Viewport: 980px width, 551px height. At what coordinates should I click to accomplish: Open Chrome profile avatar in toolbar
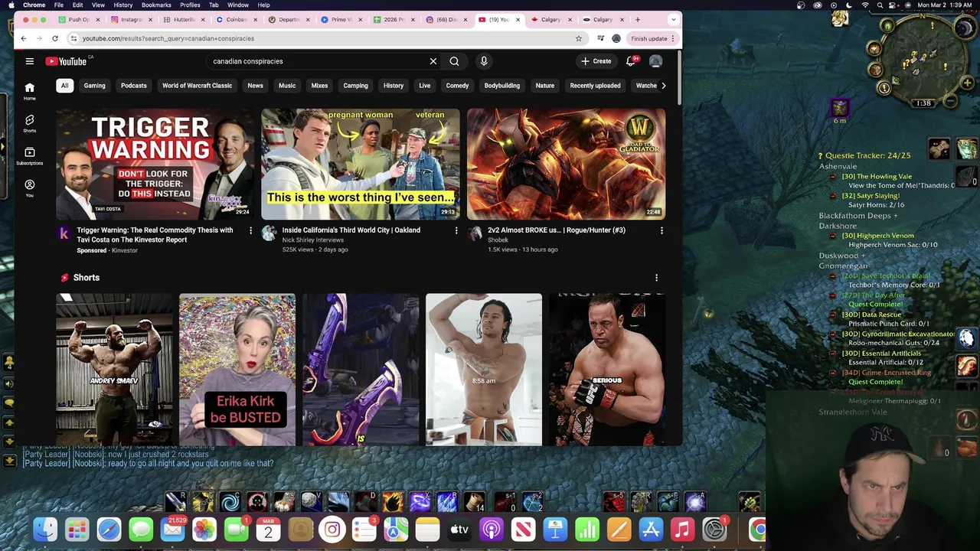pos(616,38)
